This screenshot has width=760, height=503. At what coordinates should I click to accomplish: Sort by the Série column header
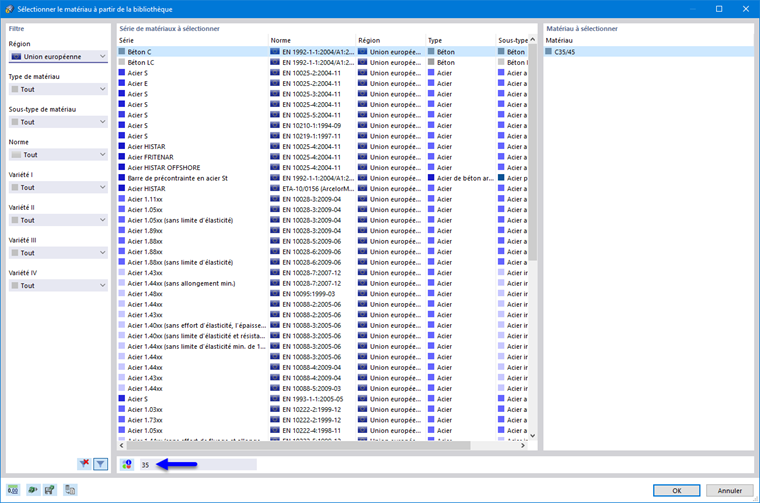[x=192, y=40]
